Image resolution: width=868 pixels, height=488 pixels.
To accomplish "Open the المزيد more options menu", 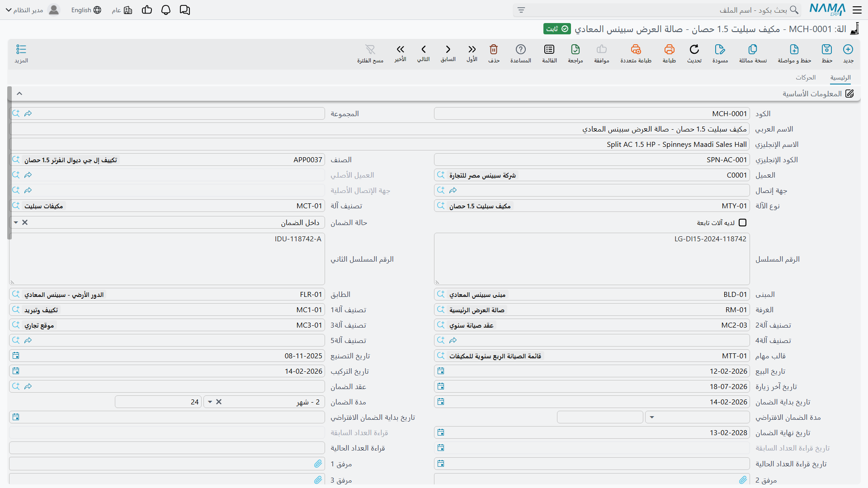I will (21, 53).
